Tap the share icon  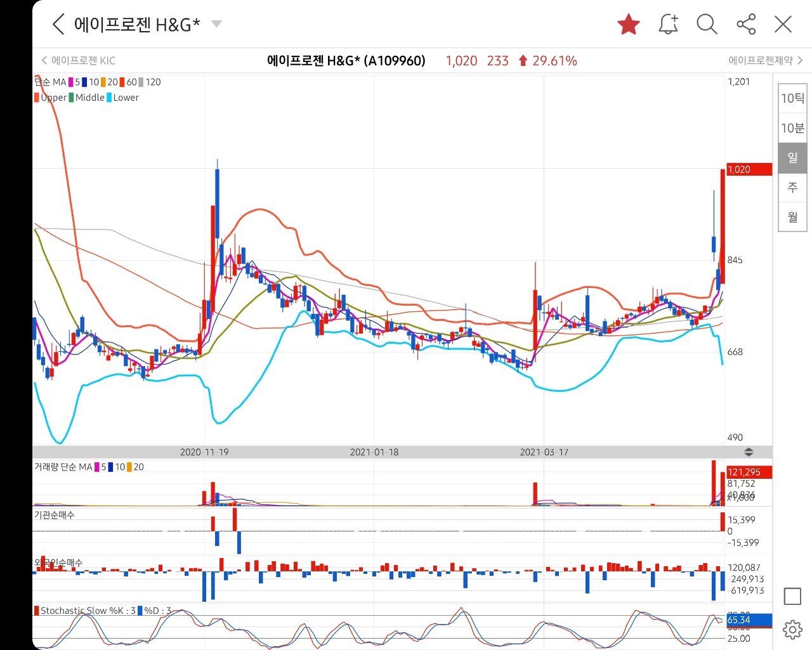point(746,25)
